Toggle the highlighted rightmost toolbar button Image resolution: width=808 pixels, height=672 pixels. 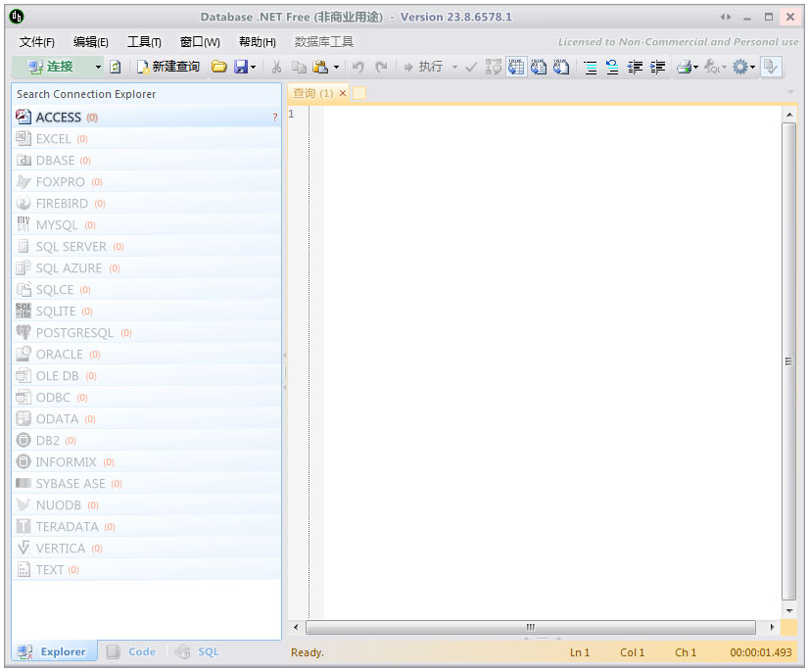[771, 67]
